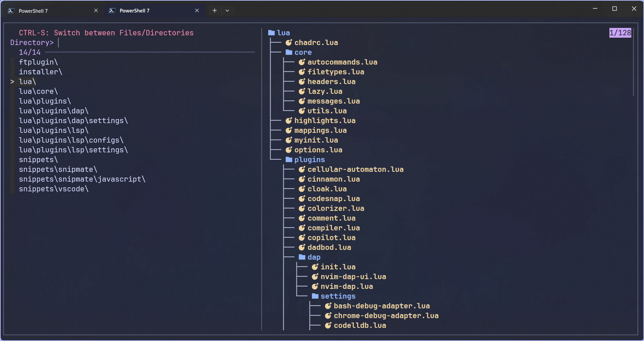The image size is (644, 341).
Task: Click the new tab plus button
Action: tap(214, 10)
